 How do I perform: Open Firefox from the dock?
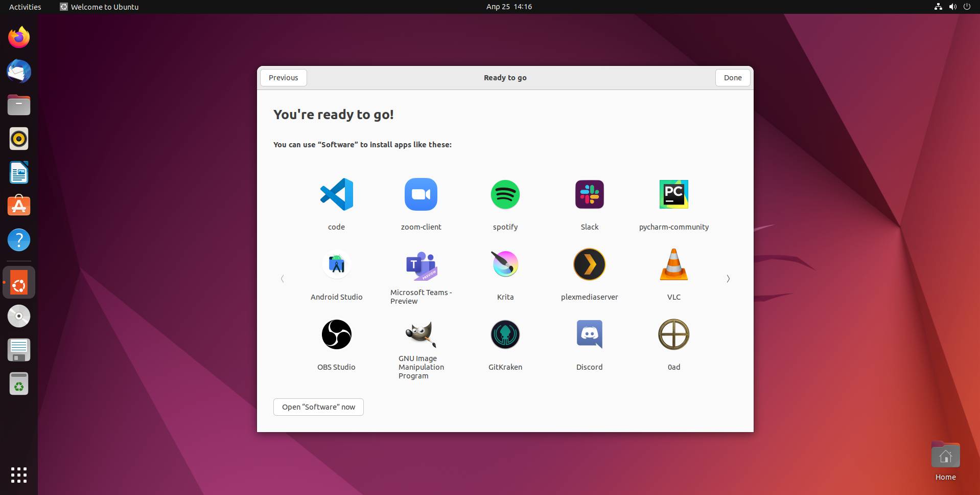(x=18, y=37)
